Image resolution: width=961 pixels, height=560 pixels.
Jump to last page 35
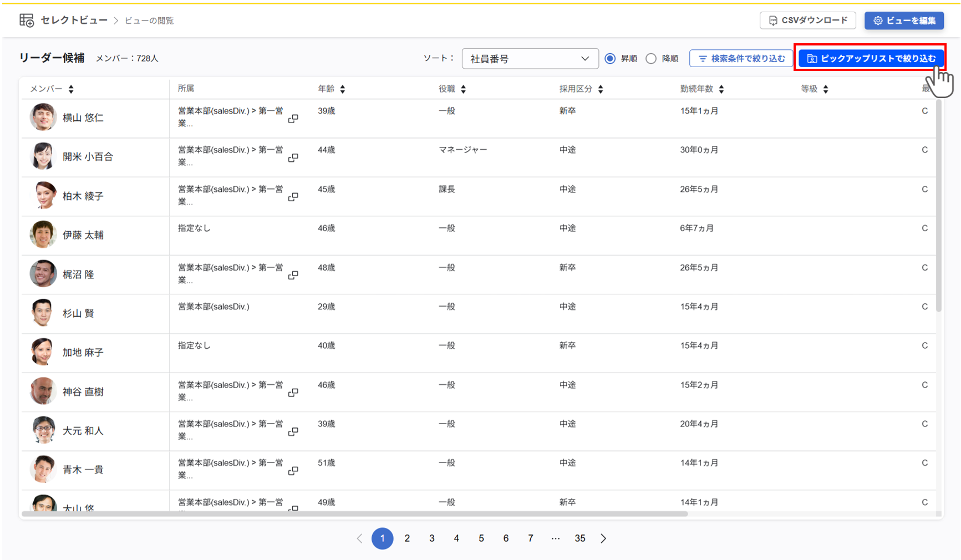tap(580, 538)
